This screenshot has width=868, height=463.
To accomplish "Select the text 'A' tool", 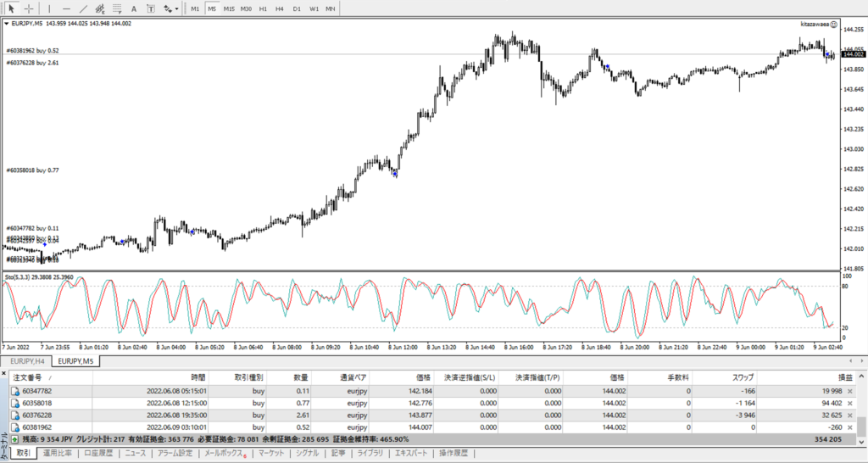I will click(133, 8).
